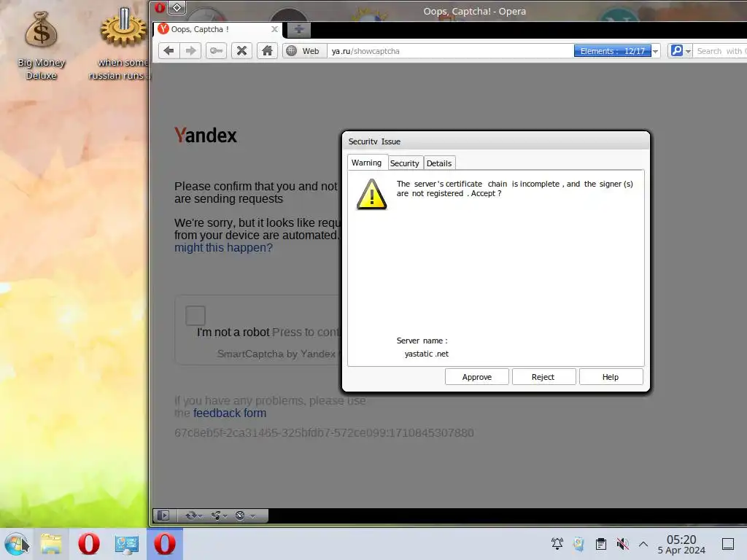Open the file manager folder on taskbar
The height and width of the screenshot is (560, 747).
pyautogui.click(x=51, y=544)
